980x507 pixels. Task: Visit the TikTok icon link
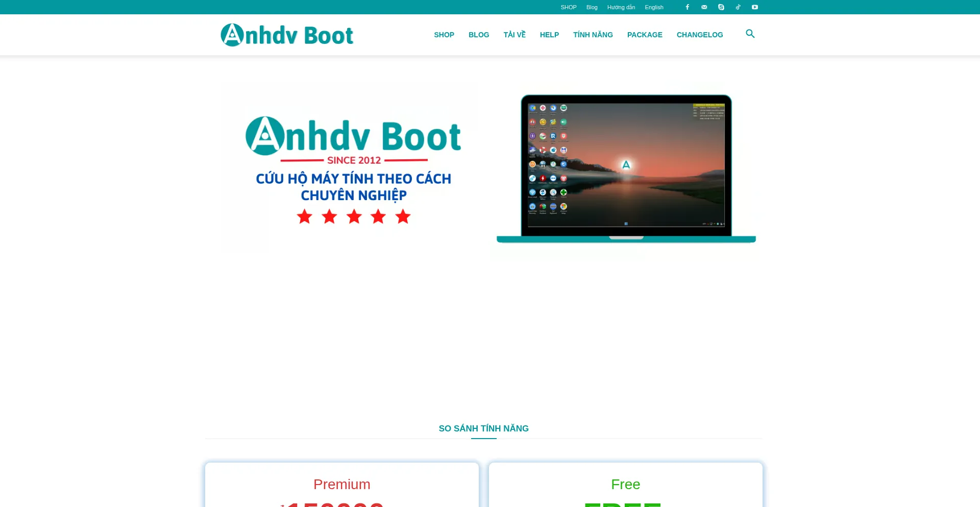[738, 7]
